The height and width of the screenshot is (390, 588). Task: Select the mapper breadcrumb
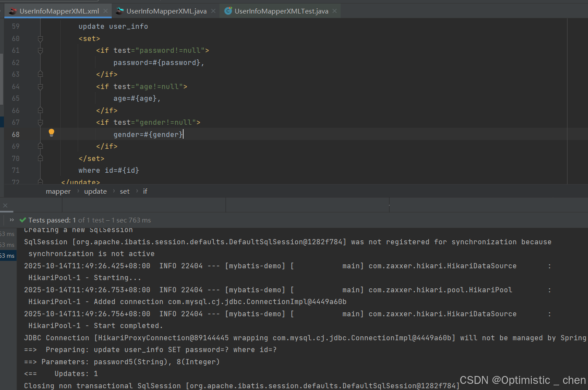58,191
